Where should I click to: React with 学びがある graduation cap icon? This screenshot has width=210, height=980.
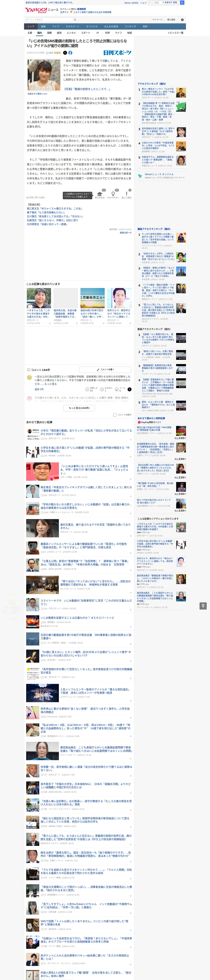(x=100, y=194)
